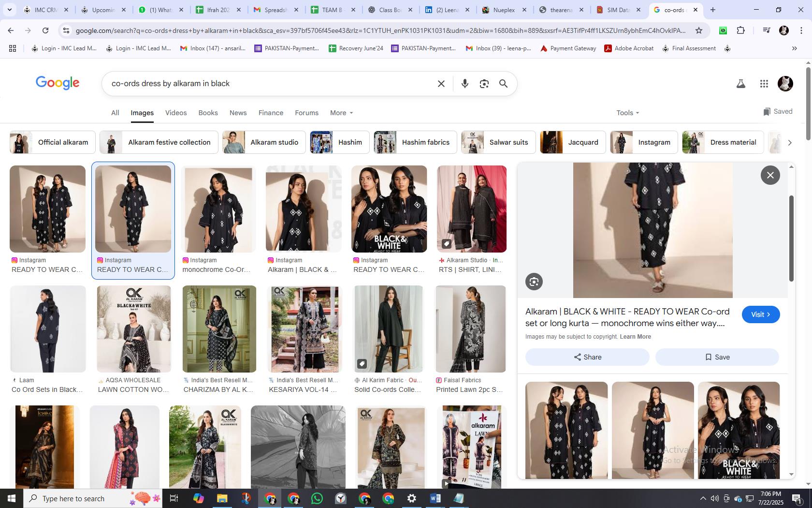This screenshot has width=812, height=508.
Task: Clear the search box with X icon
Action: [x=441, y=84]
